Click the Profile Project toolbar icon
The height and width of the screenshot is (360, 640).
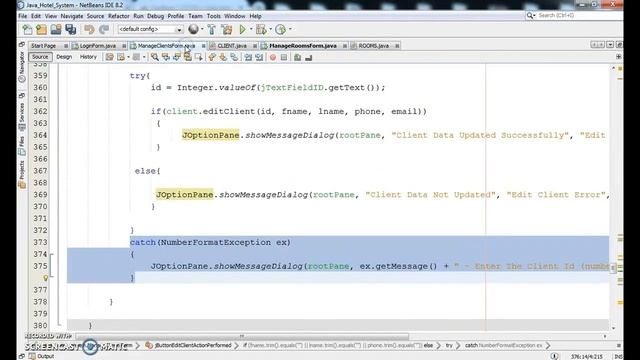[280, 29]
